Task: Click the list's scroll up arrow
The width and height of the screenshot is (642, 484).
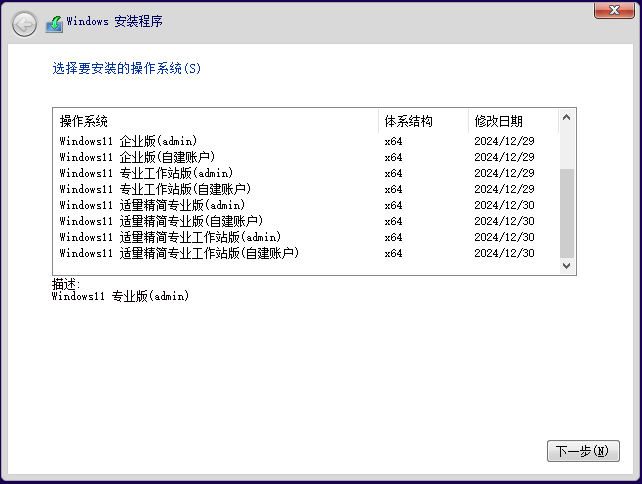Action: tap(567, 118)
